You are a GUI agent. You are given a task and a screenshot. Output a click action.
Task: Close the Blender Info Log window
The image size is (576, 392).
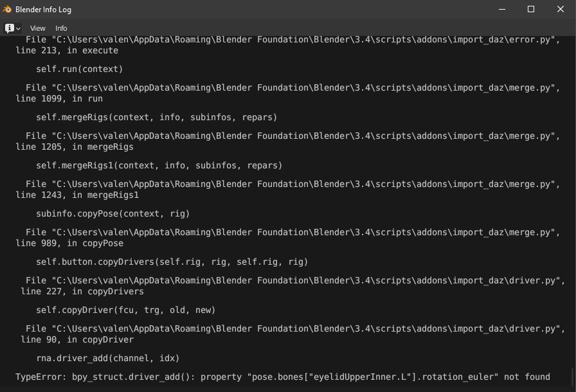pos(560,9)
